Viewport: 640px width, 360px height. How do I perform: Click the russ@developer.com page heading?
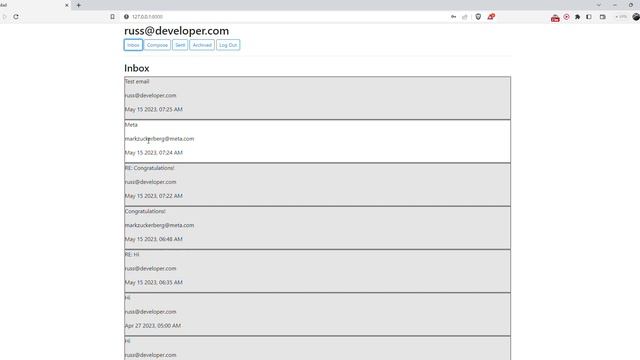click(176, 31)
